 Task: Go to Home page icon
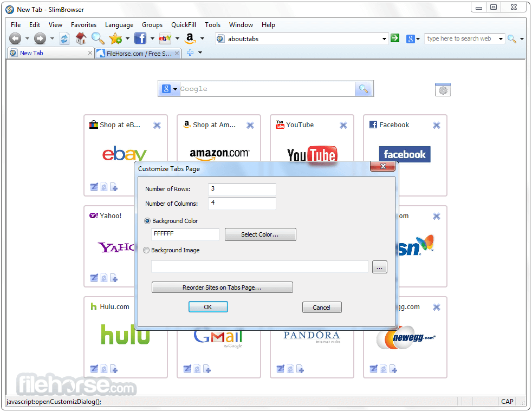(x=81, y=38)
